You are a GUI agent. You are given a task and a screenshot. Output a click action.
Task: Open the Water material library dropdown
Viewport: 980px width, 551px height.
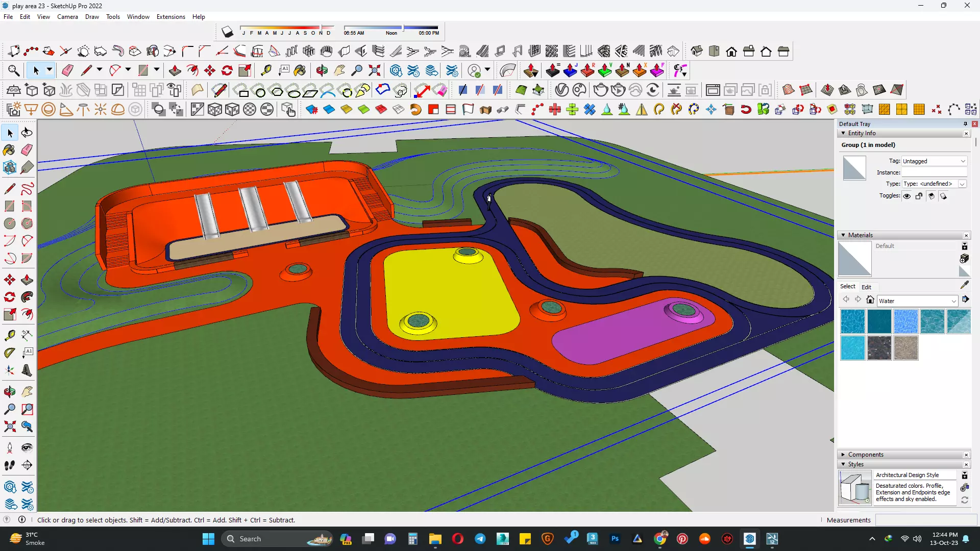click(x=917, y=301)
